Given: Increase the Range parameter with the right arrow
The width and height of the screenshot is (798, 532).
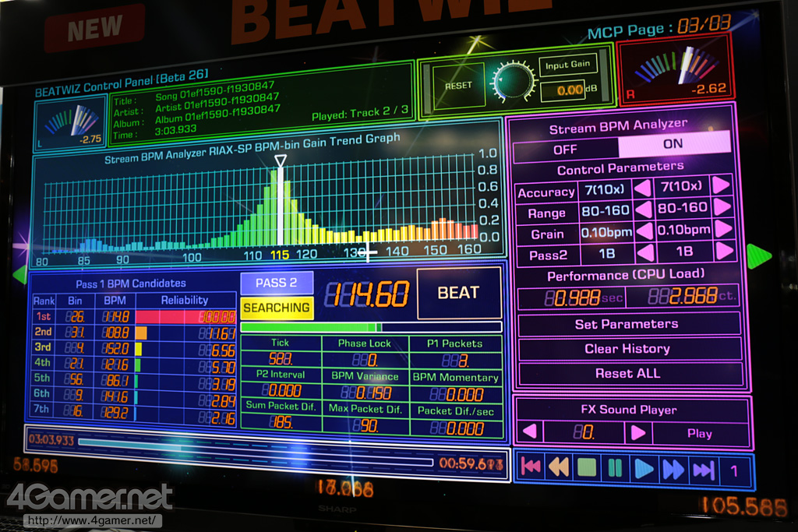Looking at the screenshot, I should tap(722, 206).
